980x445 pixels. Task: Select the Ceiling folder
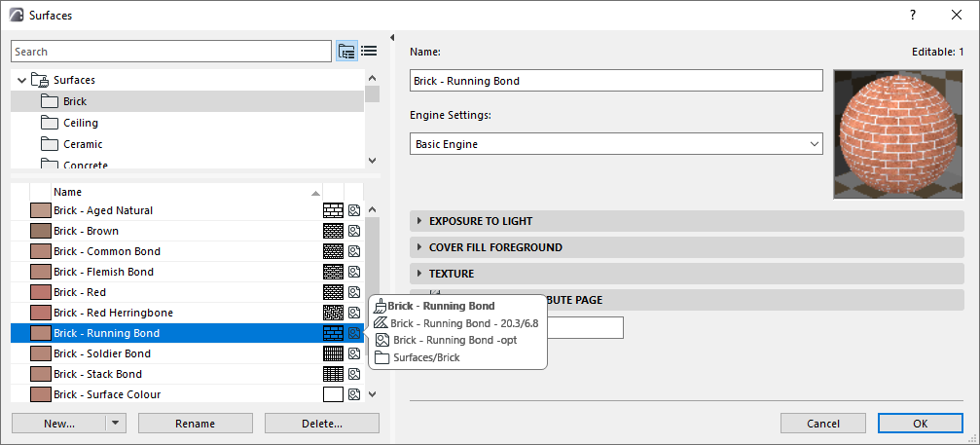[x=80, y=123]
